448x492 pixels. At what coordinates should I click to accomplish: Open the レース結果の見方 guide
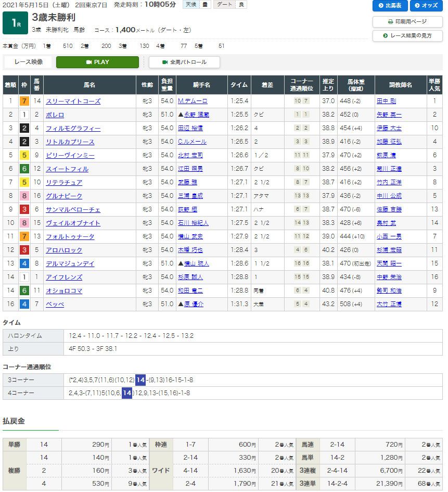(407, 35)
